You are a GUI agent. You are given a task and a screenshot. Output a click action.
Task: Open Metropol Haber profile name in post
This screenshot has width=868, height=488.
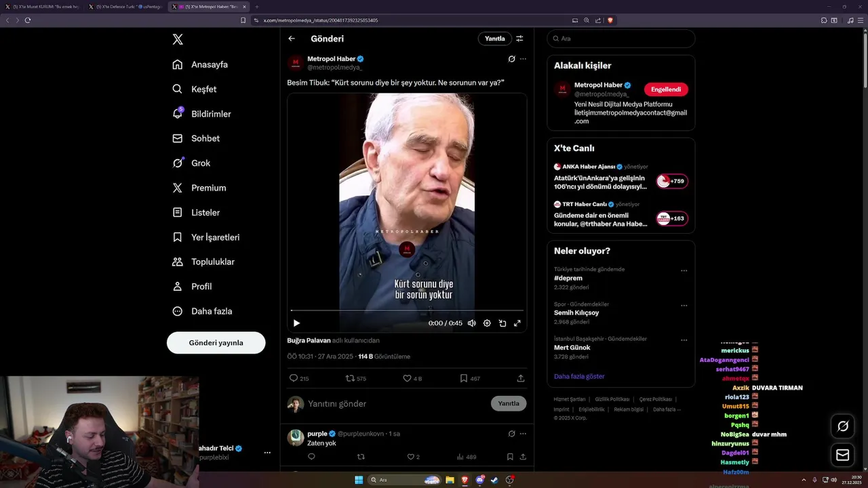[332, 59]
